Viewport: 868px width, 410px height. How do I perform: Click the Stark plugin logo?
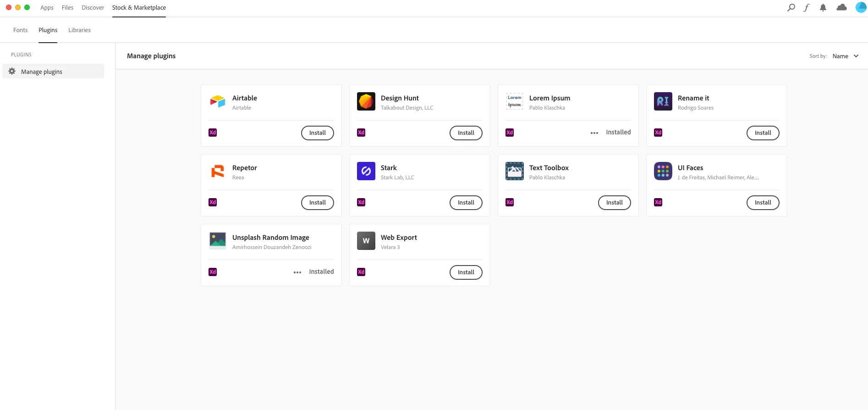[x=366, y=171]
